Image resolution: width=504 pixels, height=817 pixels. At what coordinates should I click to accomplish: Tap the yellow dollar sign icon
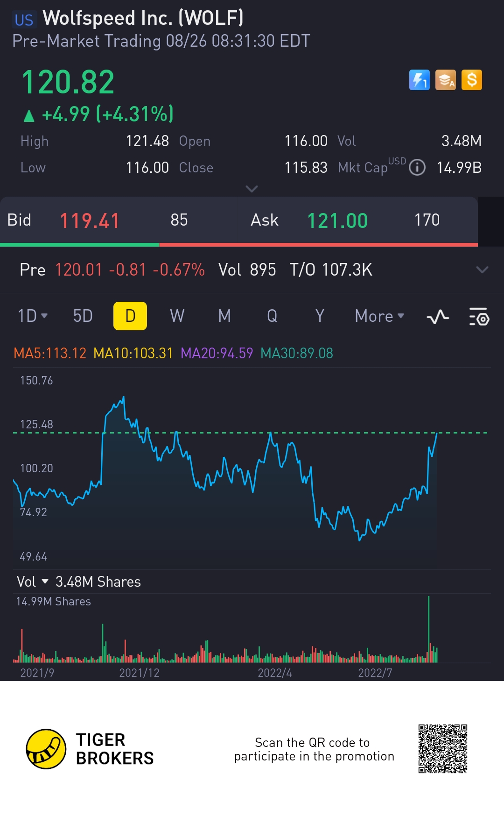(472, 80)
